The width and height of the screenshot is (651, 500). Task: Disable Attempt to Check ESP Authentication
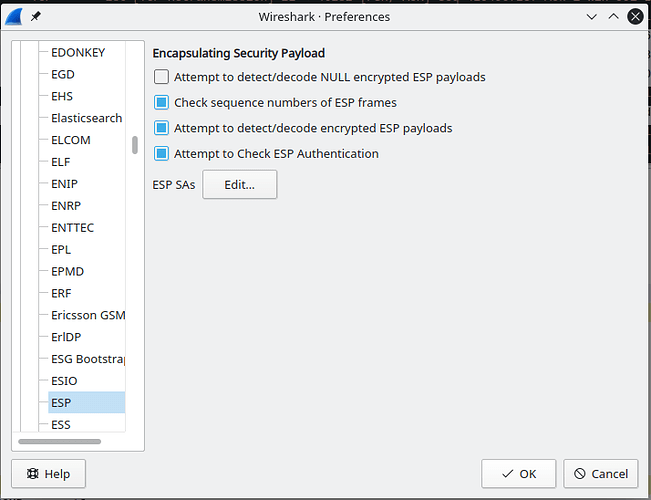pos(162,154)
